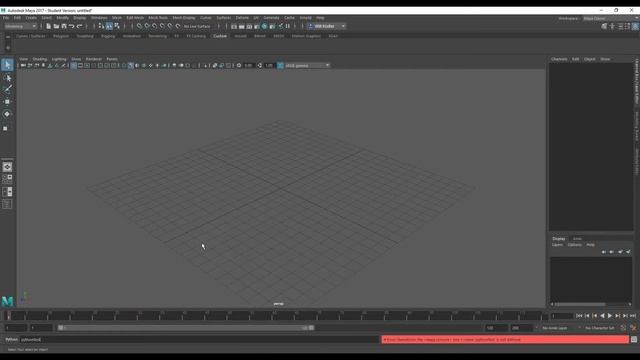Toggle Snap to points magnet

155,26
